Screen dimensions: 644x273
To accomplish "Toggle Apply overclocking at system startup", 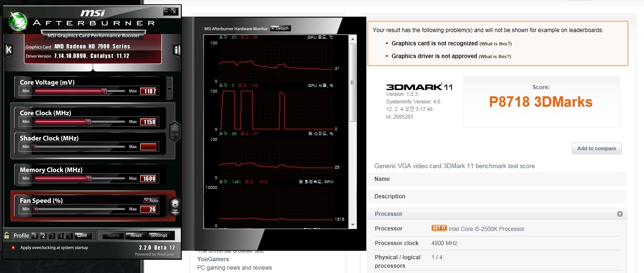I will point(13,247).
